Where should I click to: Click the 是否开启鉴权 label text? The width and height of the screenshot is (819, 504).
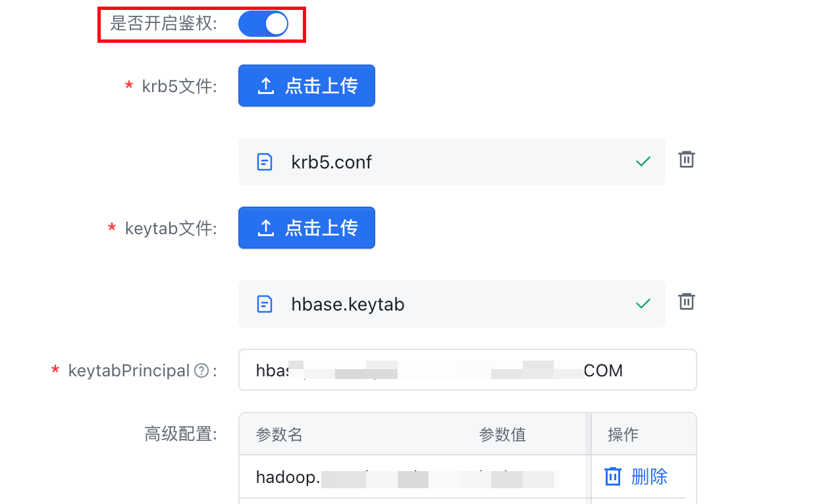(163, 24)
